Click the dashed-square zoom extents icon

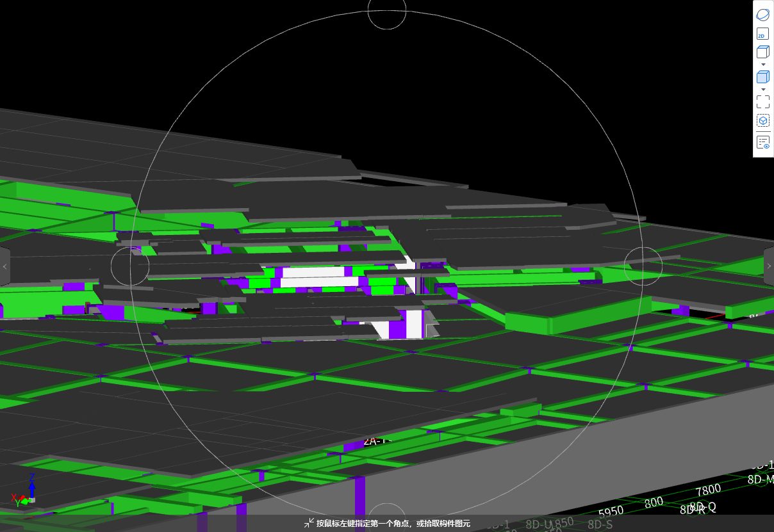[x=762, y=102]
